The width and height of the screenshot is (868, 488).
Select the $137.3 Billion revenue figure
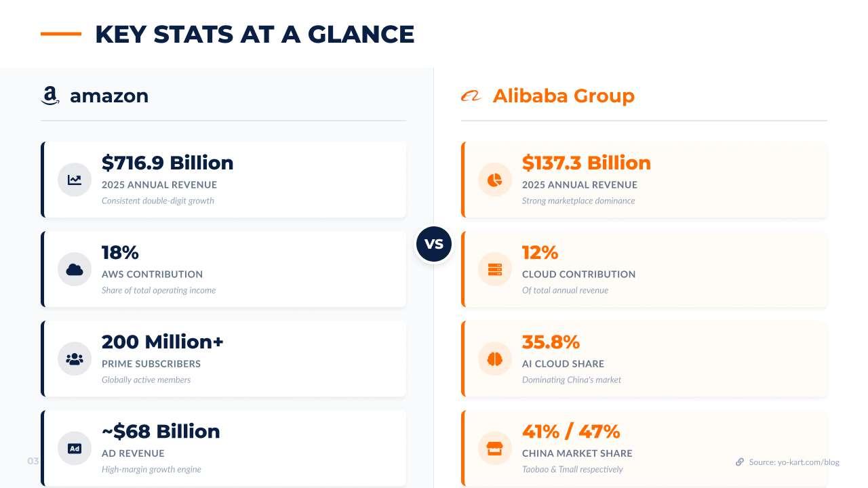pyautogui.click(x=587, y=163)
